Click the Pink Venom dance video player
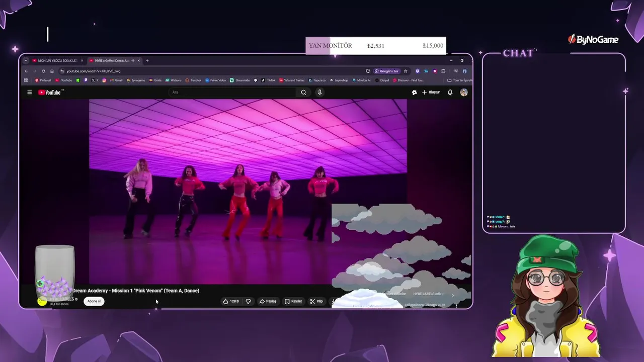The width and height of the screenshot is (644, 362). tap(248, 192)
